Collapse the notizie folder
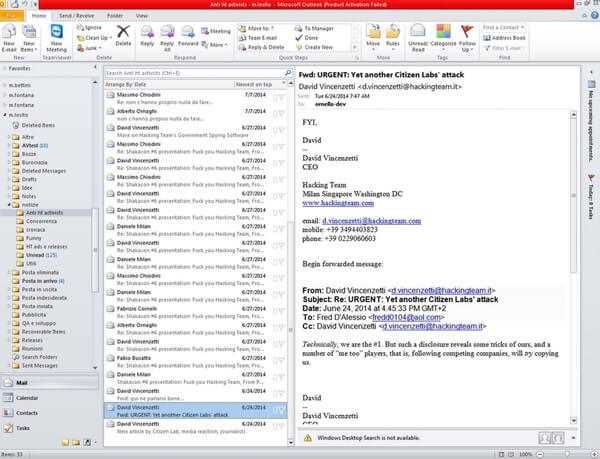This screenshot has width=600, height=459. (x=9, y=205)
